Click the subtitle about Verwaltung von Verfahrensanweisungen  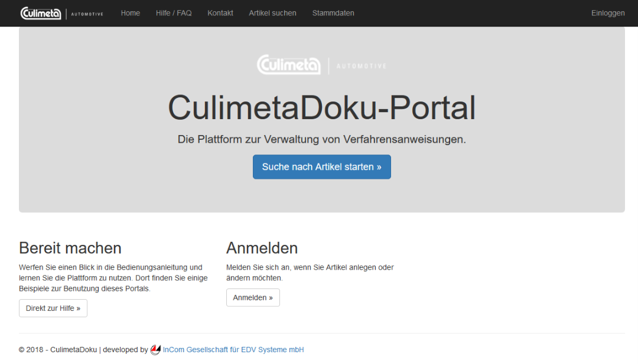point(321,140)
